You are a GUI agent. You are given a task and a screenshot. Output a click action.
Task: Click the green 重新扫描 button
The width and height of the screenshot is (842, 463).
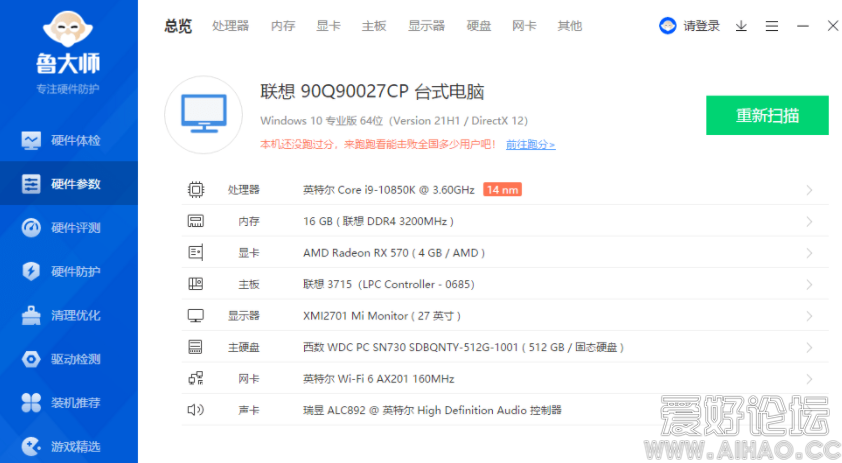click(x=767, y=115)
